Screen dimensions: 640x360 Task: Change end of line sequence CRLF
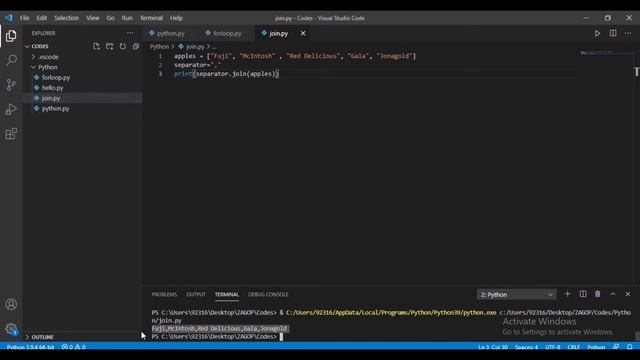click(573, 347)
